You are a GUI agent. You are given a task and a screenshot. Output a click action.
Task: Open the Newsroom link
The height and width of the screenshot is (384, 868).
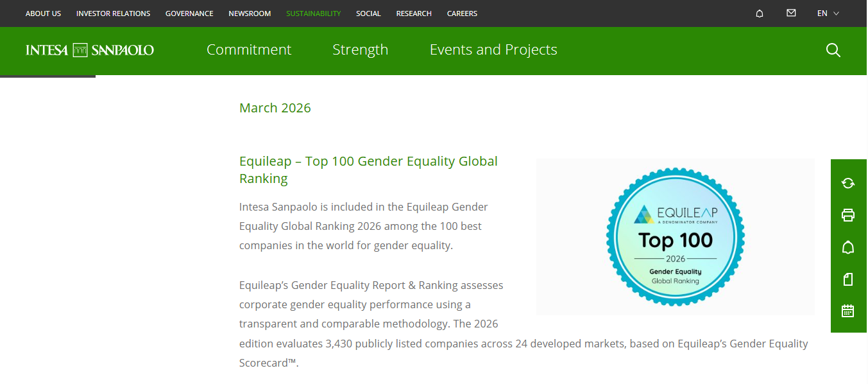tap(250, 13)
